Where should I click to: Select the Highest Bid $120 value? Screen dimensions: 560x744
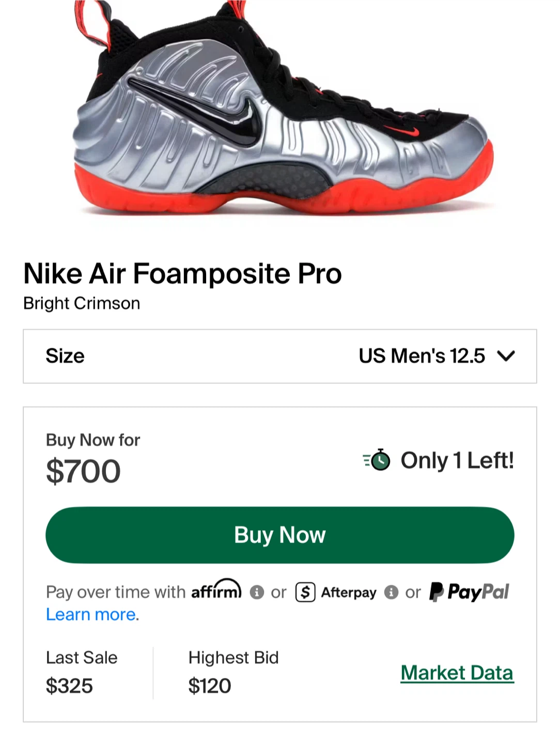pos(209,686)
